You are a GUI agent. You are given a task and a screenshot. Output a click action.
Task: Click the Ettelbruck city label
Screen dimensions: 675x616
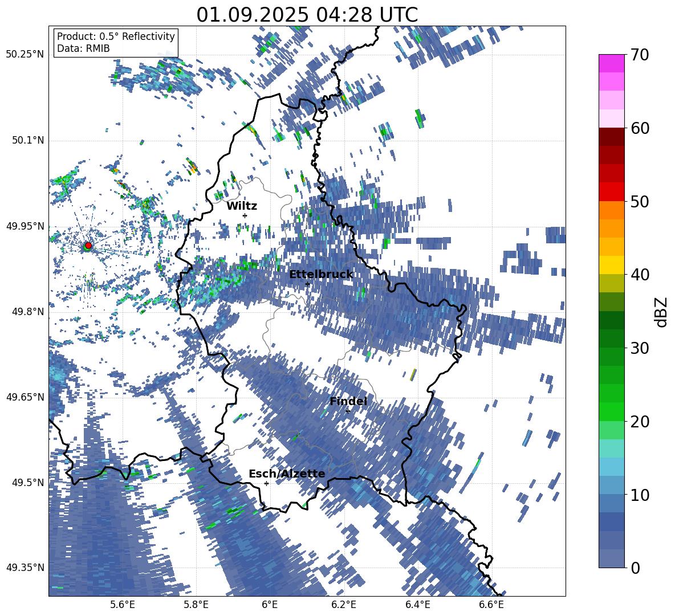tap(321, 275)
